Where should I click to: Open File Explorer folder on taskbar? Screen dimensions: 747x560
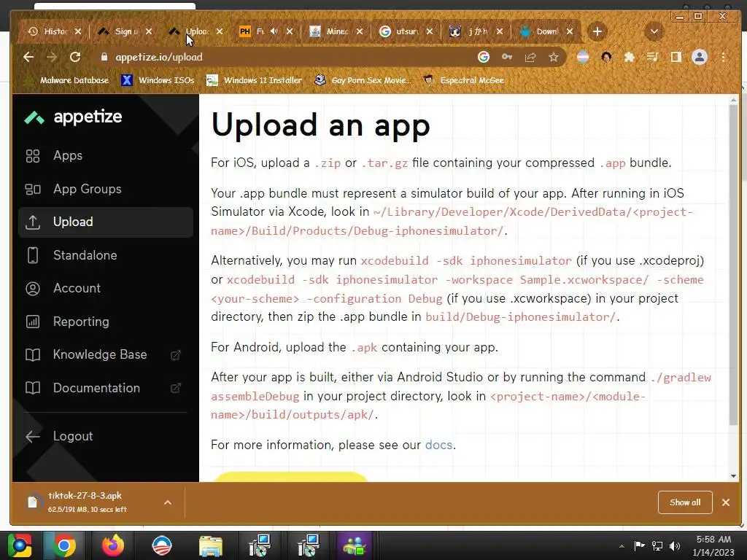click(211, 545)
